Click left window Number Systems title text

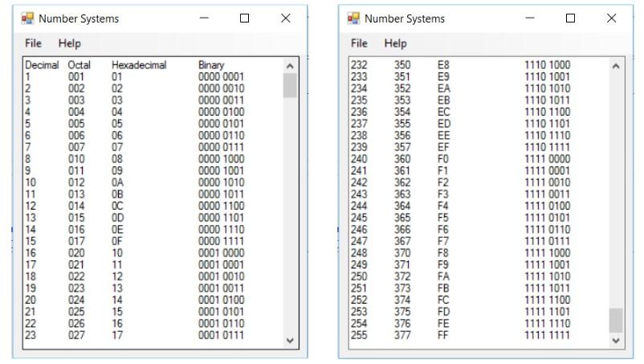pyautogui.click(x=79, y=19)
